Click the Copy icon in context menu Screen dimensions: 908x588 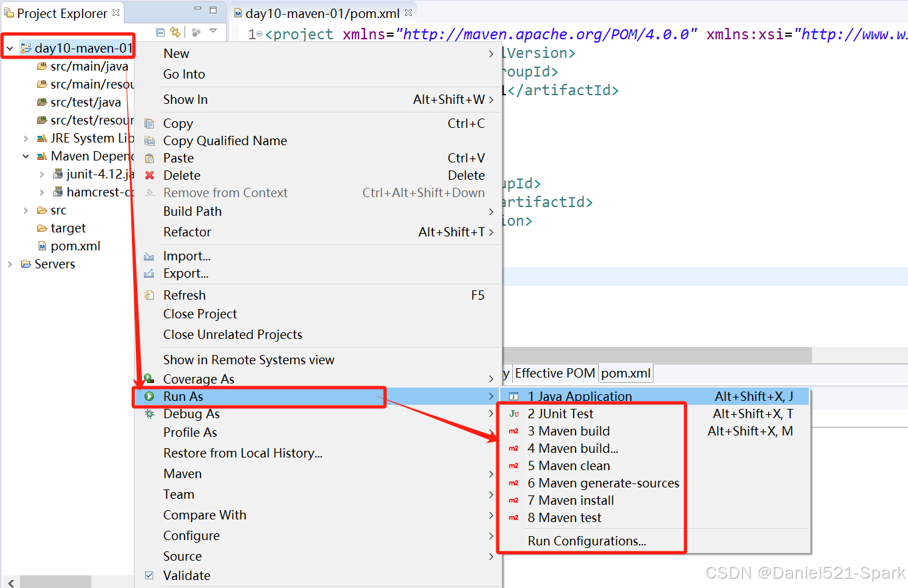point(150,123)
